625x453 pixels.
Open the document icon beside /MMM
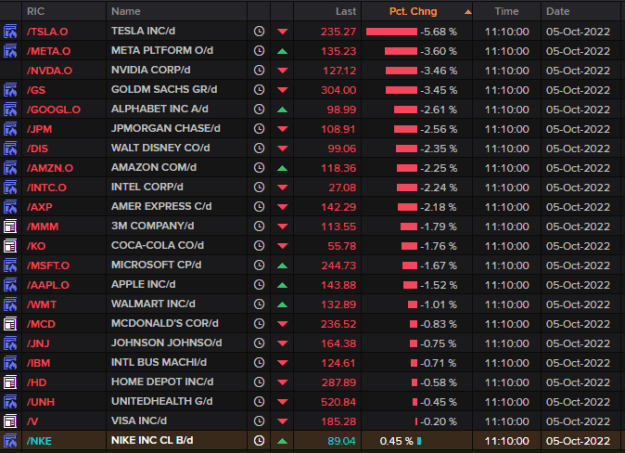click(10, 226)
